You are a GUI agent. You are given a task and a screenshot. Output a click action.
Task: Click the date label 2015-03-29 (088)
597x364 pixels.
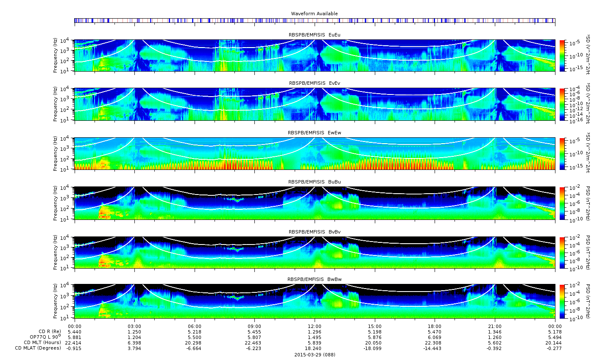point(315,354)
